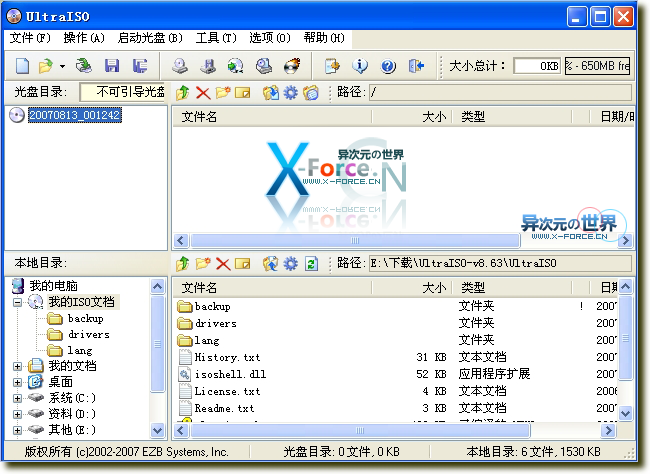
Task: Click the Open CD/DVD toolbar icon
Action: (x=84, y=66)
